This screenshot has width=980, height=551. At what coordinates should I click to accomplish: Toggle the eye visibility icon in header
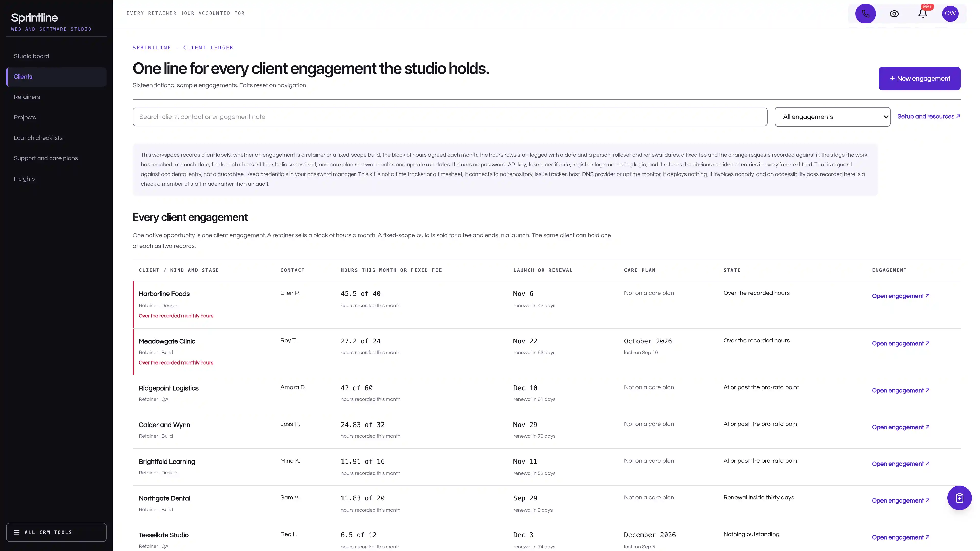[894, 14]
